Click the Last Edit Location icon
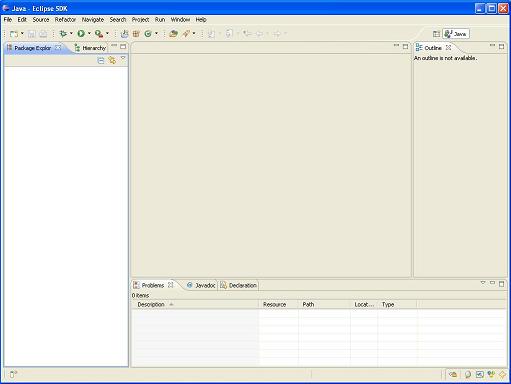Viewport: 511px width, 384px height. [247, 34]
